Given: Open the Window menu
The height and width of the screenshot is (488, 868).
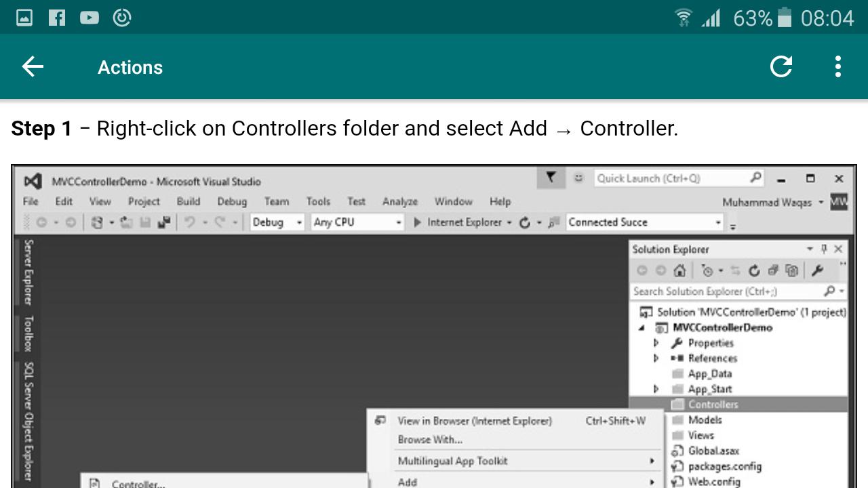Looking at the screenshot, I should point(453,201).
